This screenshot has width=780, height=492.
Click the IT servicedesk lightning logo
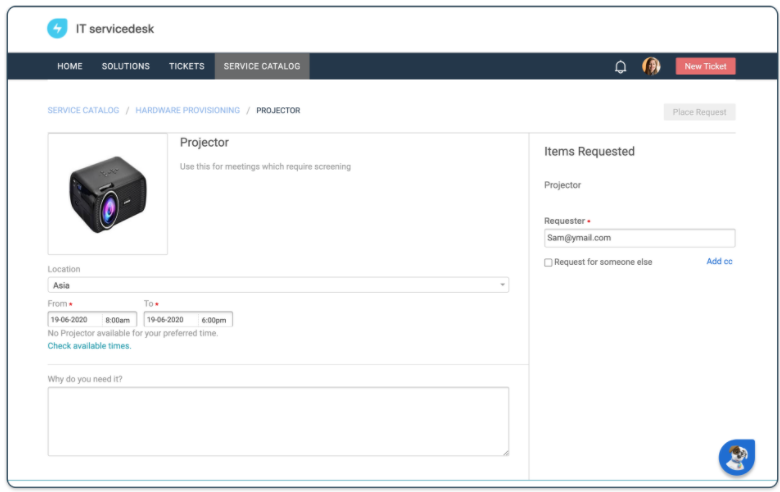point(57,29)
